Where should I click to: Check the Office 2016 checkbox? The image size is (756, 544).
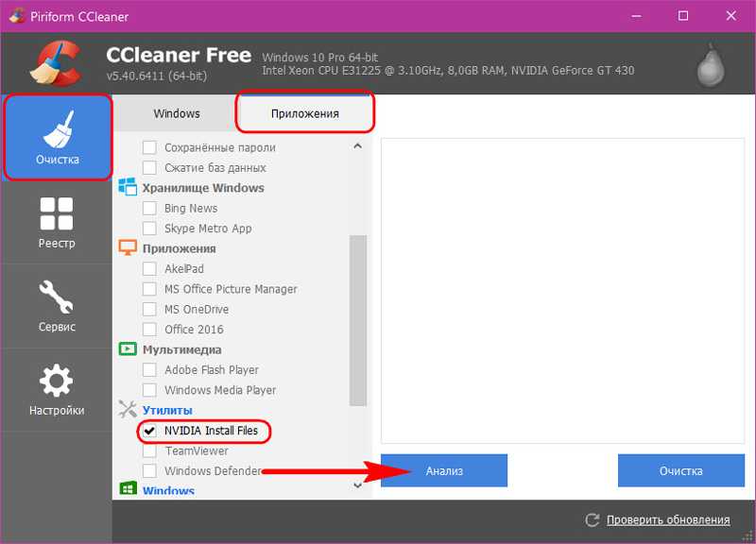point(149,330)
